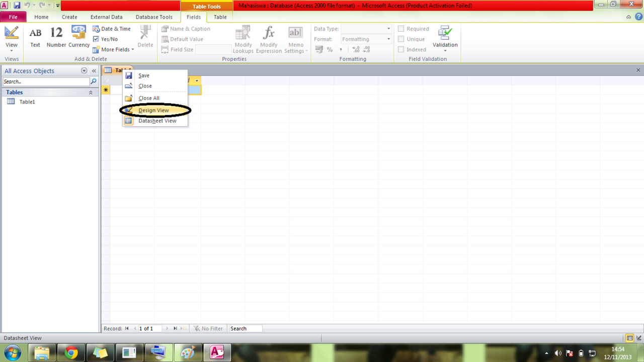
Task: Go to last record
Action: (x=175, y=328)
